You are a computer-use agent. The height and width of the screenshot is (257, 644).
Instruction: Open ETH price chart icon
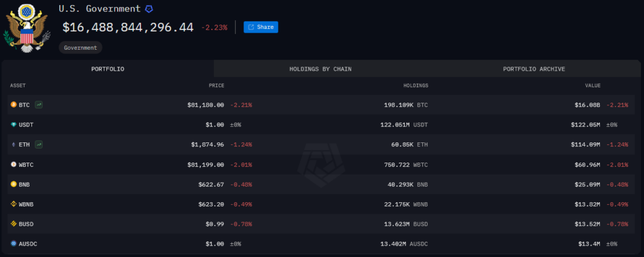38,144
